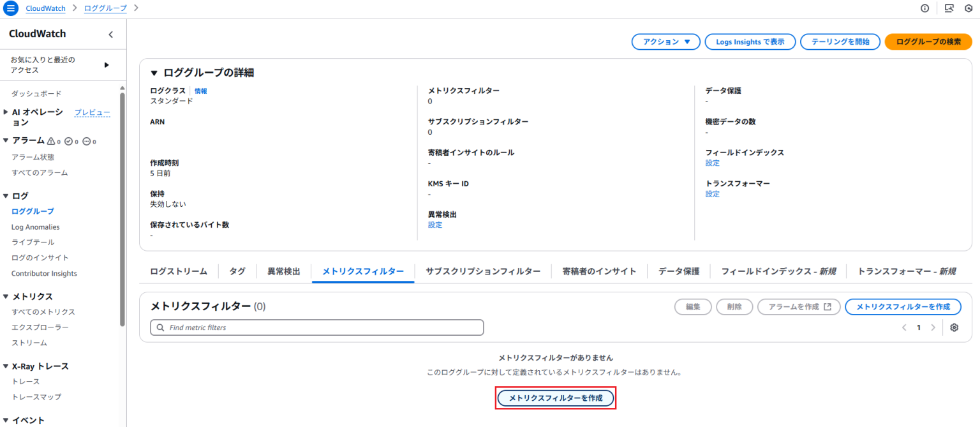Collapse the ロググループの詳細 panel

coord(152,72)
